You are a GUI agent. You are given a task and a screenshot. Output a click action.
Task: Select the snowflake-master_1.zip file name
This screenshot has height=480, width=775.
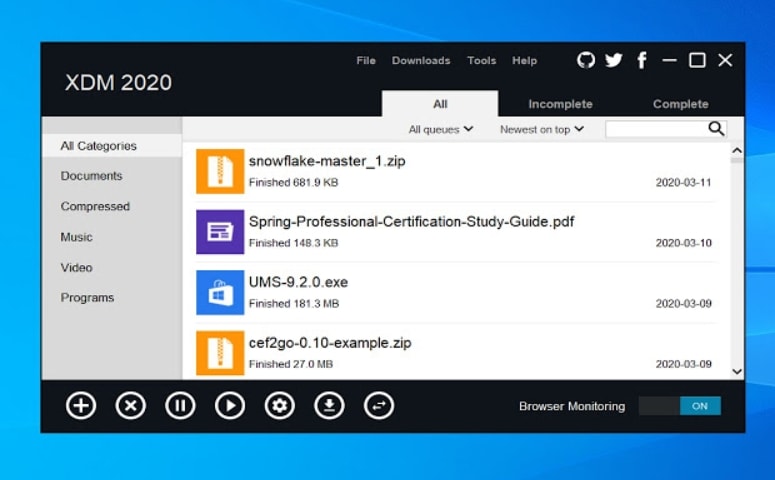(327, 161)
